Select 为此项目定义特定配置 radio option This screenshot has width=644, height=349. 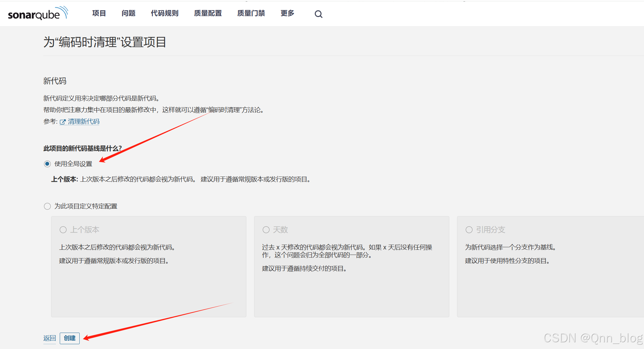click(x=47, y=206)
